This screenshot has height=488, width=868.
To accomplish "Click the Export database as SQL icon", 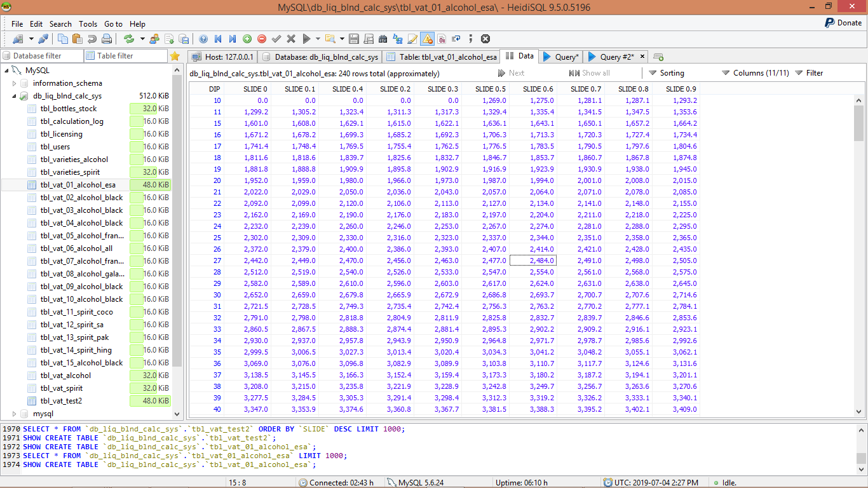I will [184, 39].
